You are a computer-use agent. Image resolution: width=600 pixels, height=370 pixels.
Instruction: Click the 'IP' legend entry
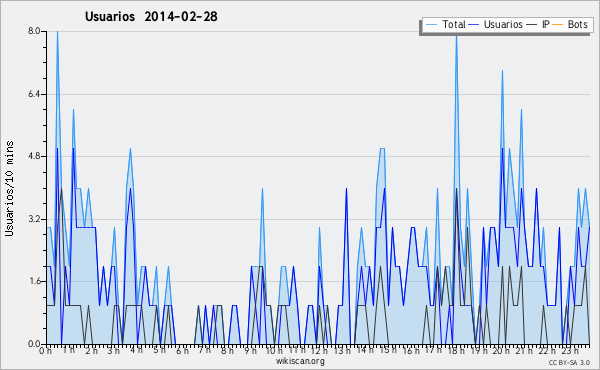pyautogui.click(x=538, y=24)
